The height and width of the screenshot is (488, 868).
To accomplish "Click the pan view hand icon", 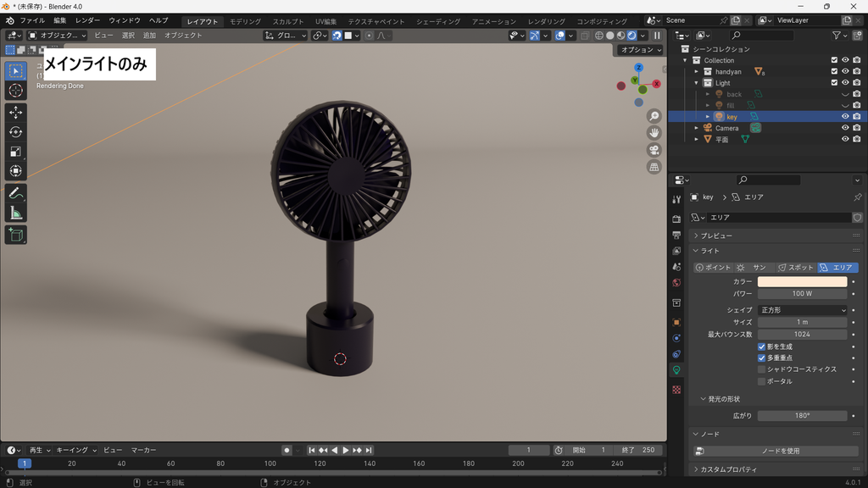I will (x=654, y=133).
